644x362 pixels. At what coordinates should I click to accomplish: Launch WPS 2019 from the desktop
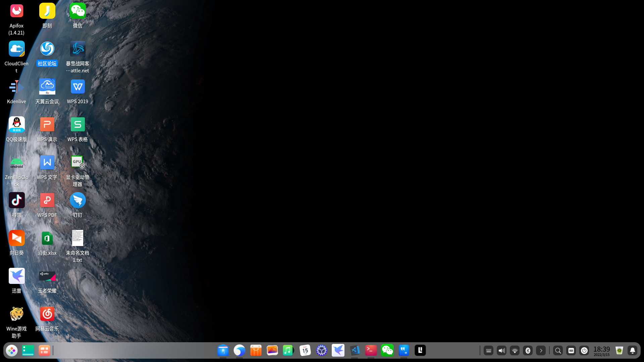coord(77,86)
